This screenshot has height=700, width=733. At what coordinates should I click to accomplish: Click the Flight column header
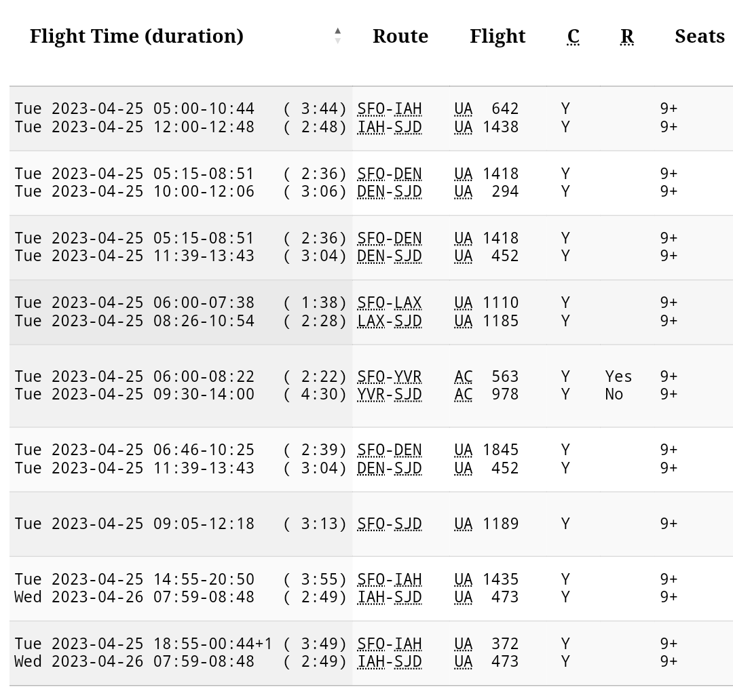tap(497, 36)
